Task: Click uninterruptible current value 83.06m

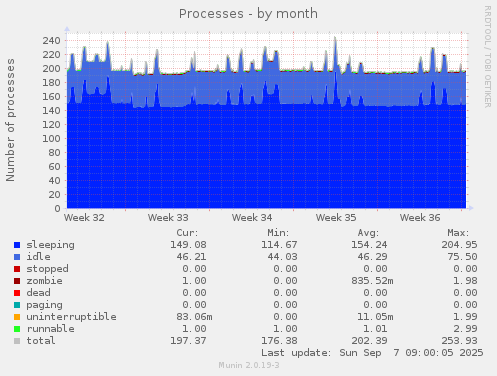Action: point(194,317)
